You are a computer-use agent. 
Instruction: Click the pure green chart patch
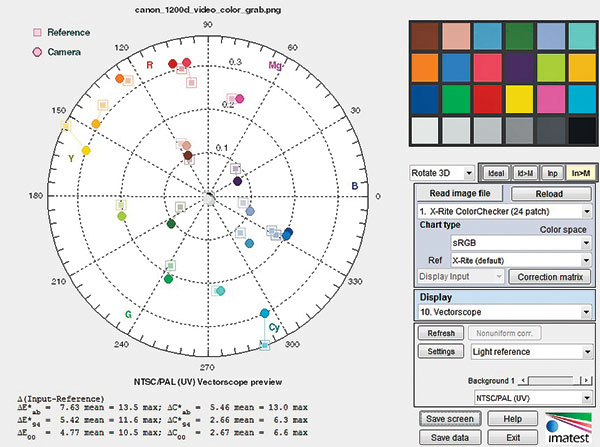pos(456,99)
